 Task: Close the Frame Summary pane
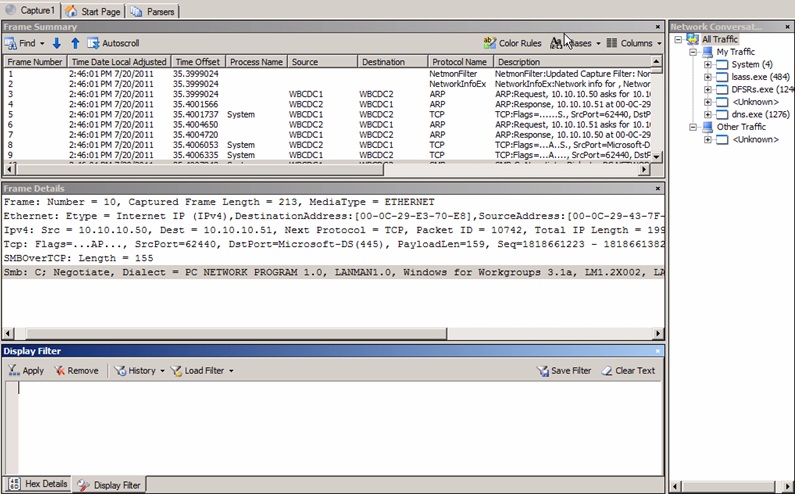658,27
